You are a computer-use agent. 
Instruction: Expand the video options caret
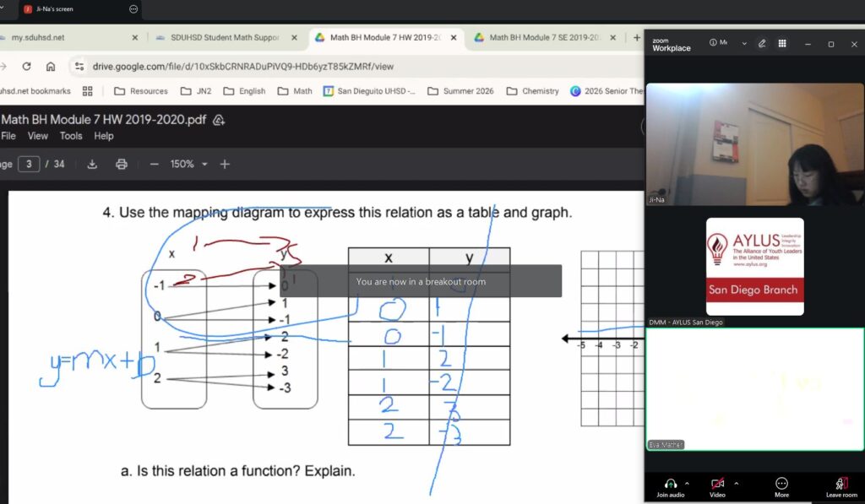point(736,484)
